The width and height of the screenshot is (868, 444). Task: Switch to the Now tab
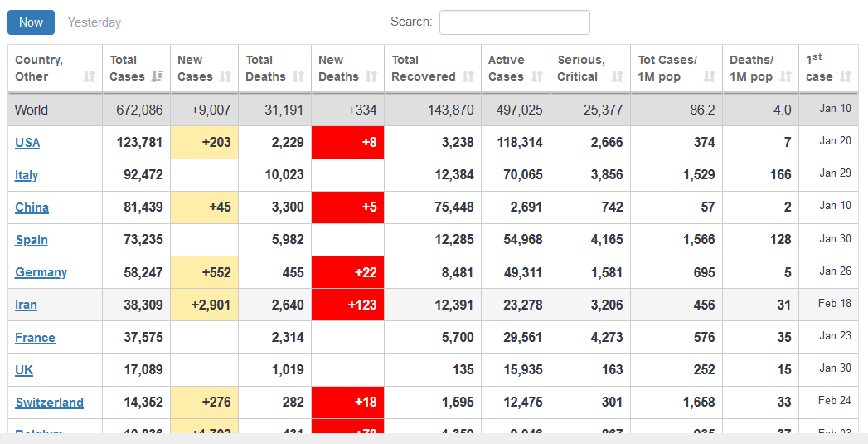tap(31, 22)
